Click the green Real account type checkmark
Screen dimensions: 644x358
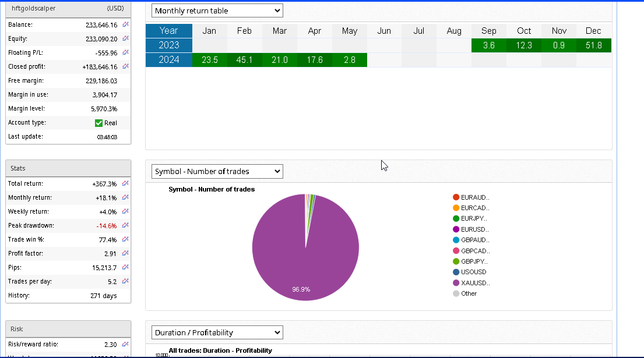(x=98, y=123)
